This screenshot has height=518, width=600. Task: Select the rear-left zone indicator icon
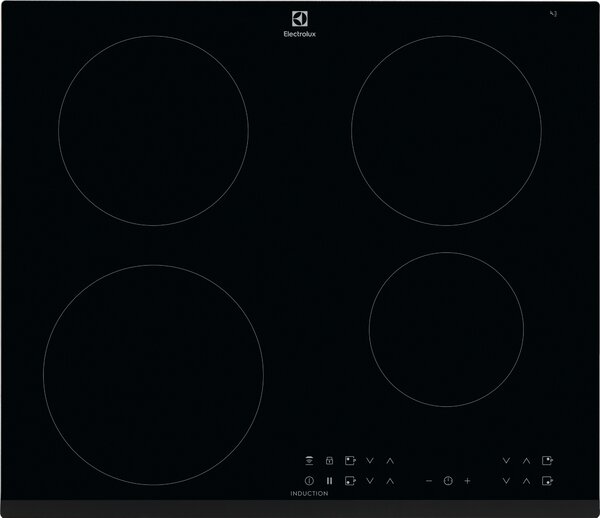pyautogui.click(x=350, y=461)
